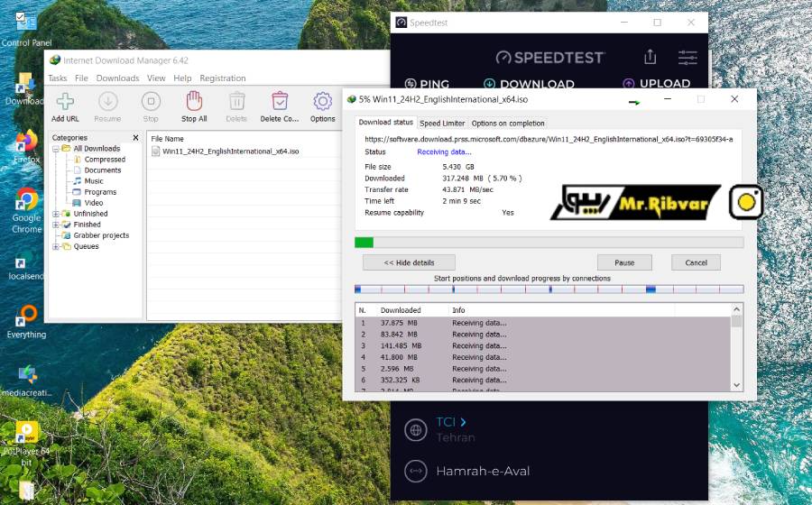Click the connection icon beside Hamrah-e-Aval

click(415, 471)
